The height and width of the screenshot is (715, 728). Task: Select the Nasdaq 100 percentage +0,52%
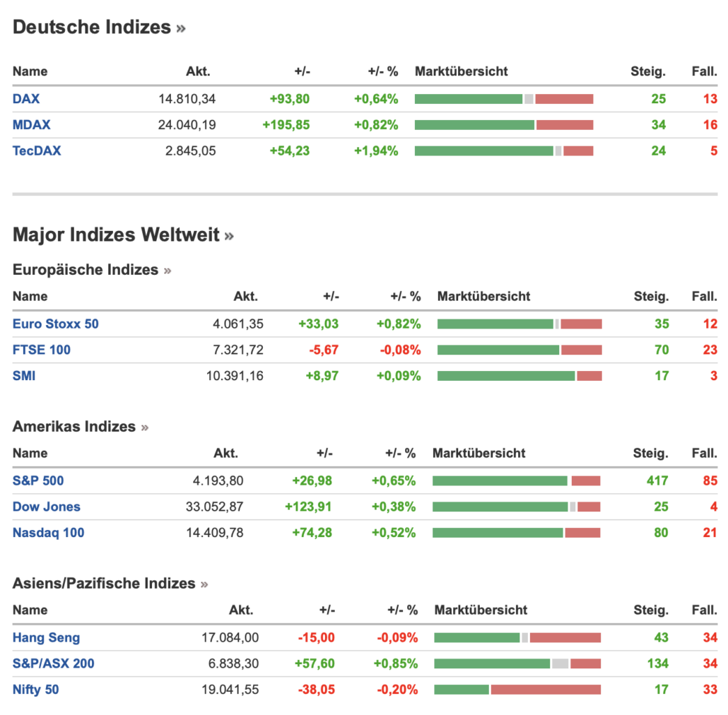point(394,533)
